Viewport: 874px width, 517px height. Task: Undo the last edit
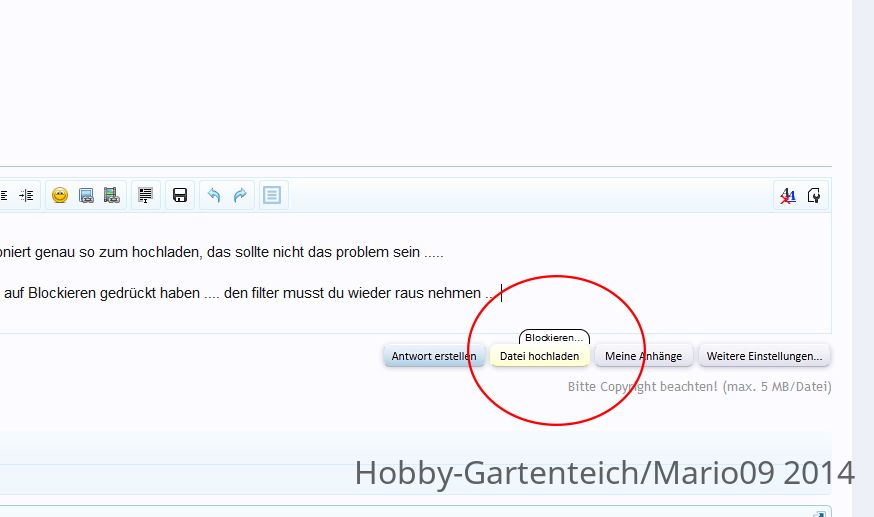214,196
